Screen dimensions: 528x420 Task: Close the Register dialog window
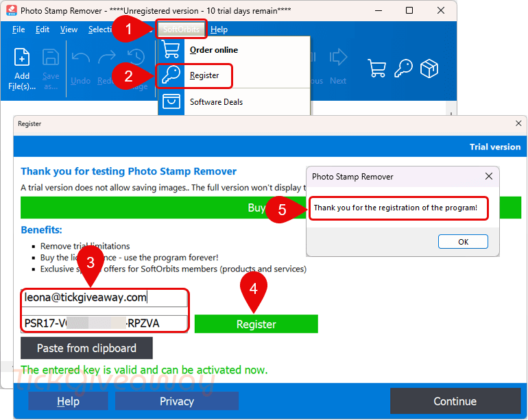518,123
